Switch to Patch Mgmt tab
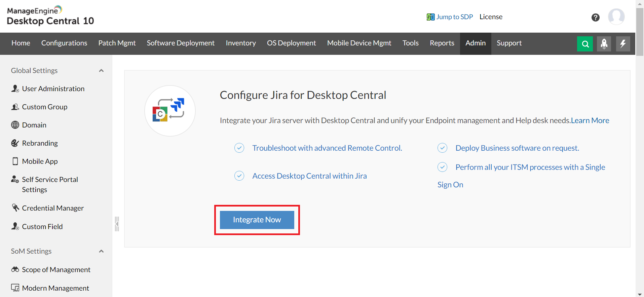This screenshot has height=297, width=644. tap(117, 43)
